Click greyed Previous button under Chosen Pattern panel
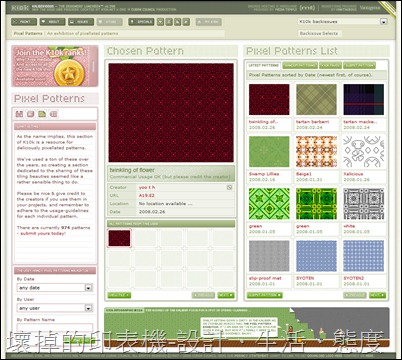402x360 pixels. [x=203, y=295]
